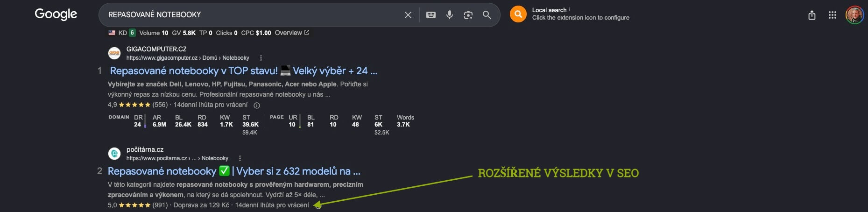Open the Ahrefs Overview link
Viewport: 868px width, 212px height.
[292, 33]
